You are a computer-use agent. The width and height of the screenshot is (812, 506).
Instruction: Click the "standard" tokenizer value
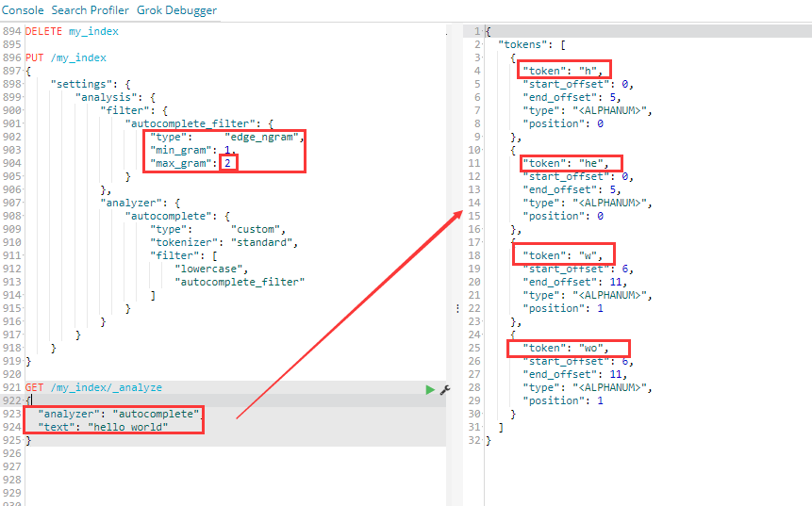click(261, 242)
